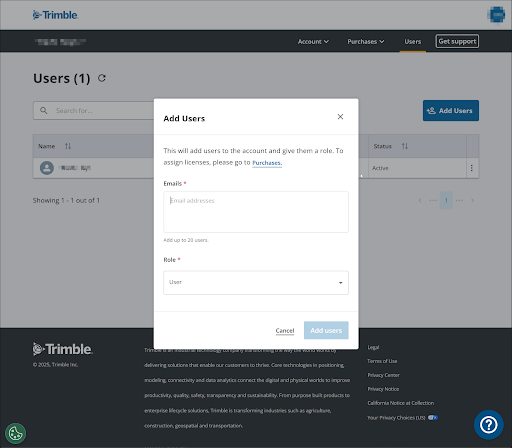Toggle Your Privacy Choices switch icon

point(433,417)
